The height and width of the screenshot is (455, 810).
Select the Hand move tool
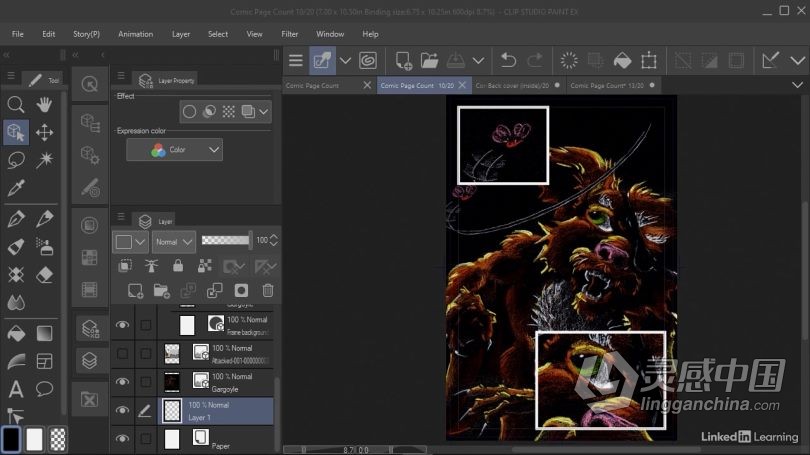(x=44, y=105)
